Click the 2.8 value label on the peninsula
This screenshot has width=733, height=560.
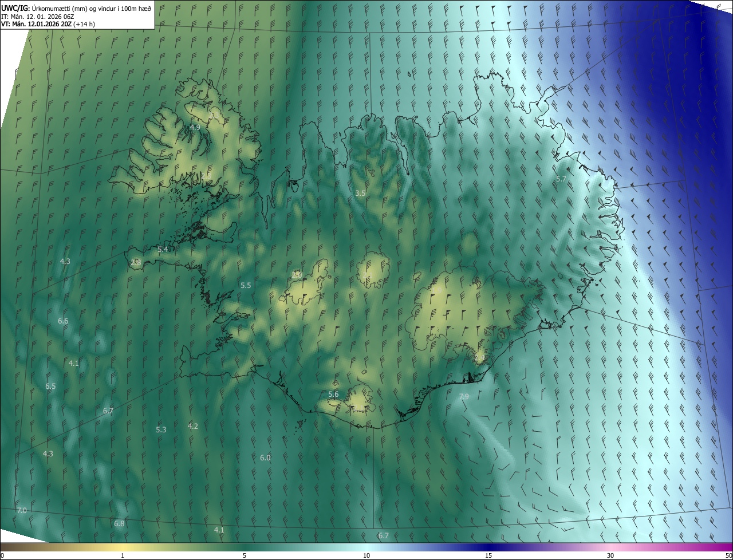click(136, 262)
